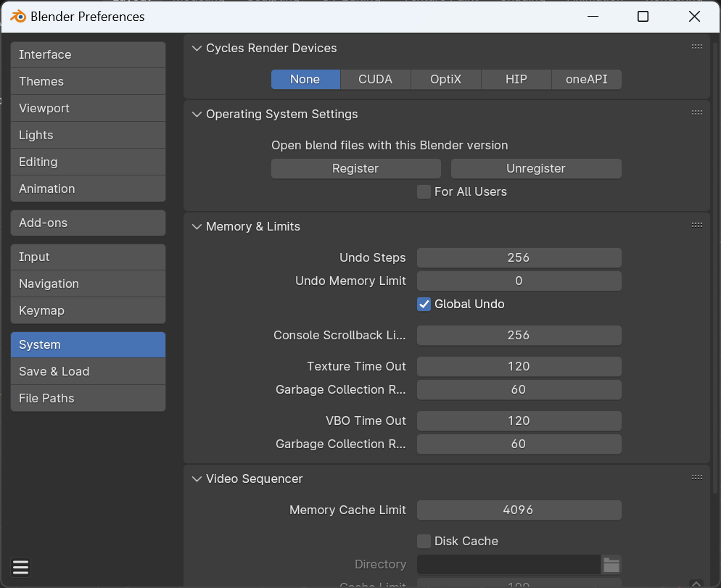Switch to the Add-ons category
This screenshot has height=588, width=721.
(88, 223)
